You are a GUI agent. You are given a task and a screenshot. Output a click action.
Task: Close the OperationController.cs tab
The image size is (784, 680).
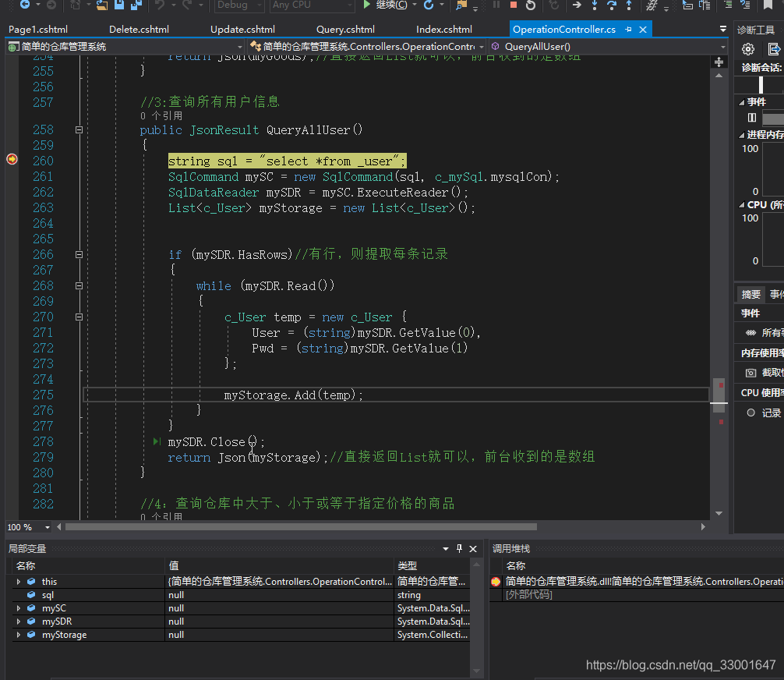click(x=643, y=30)
